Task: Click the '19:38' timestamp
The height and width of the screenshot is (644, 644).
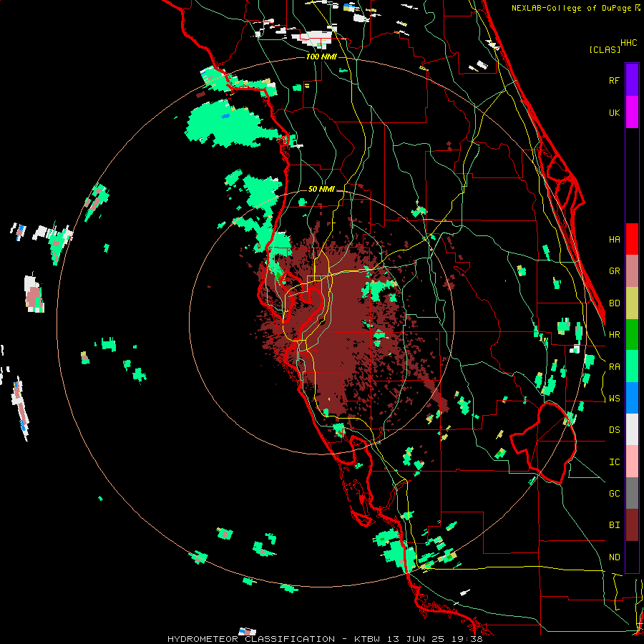Action: (x=469, y=639)
